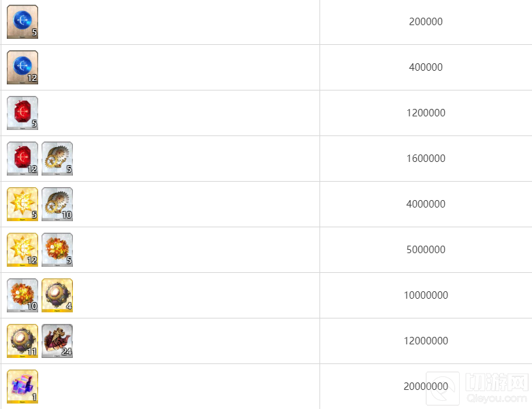
Task: Click the 5000000 cost value
Action: pos(426,250)
